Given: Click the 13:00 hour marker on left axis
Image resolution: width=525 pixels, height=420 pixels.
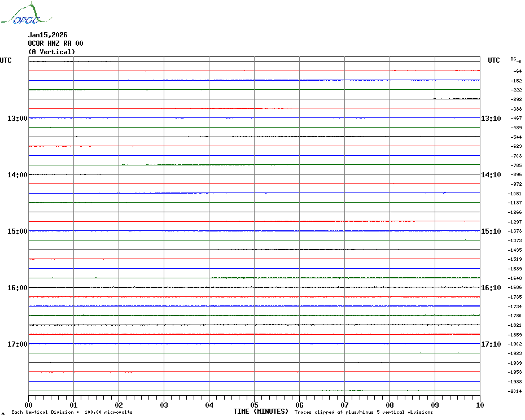Looking at the screenshot, I should [17, 118].
